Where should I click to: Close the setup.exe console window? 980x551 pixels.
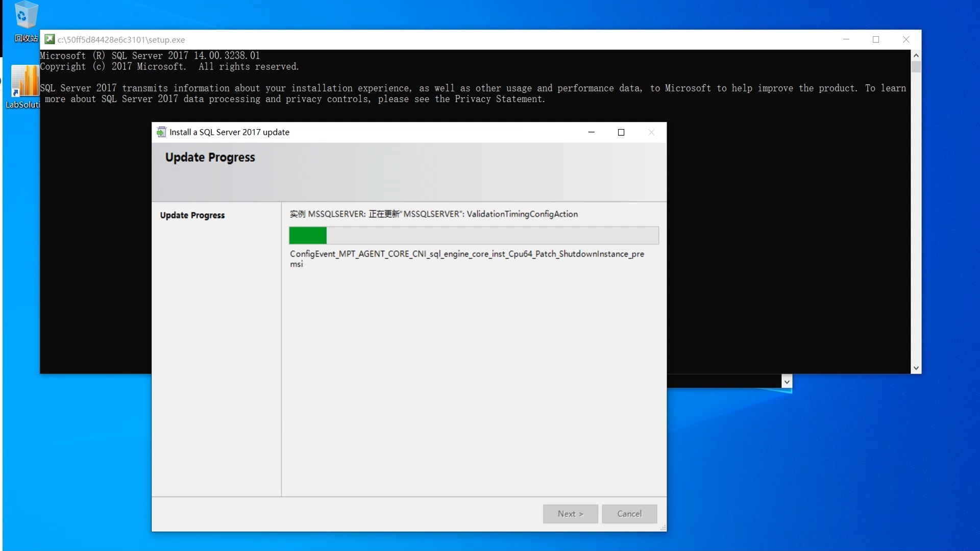point(906,39)
